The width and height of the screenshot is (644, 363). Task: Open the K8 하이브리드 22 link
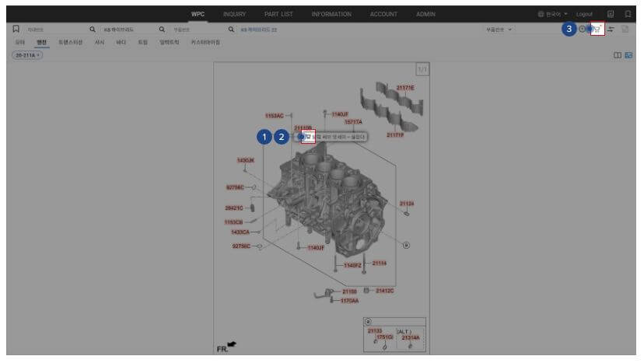click(259, 30)
